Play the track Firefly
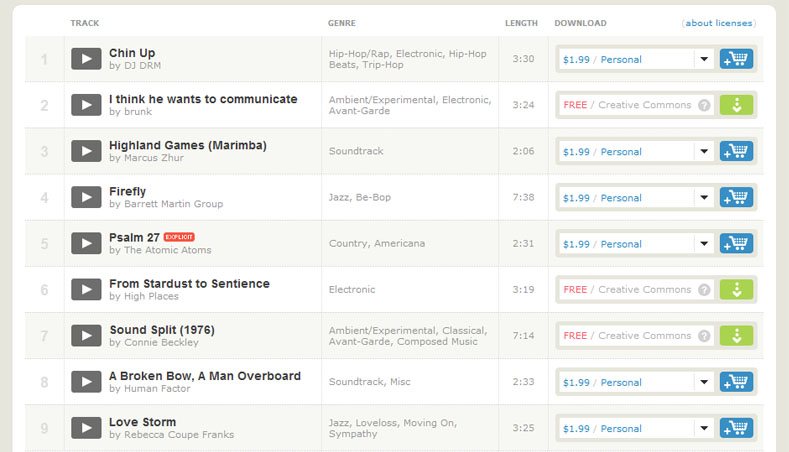This screenshot has width=789, height=452. coord(86,197)
